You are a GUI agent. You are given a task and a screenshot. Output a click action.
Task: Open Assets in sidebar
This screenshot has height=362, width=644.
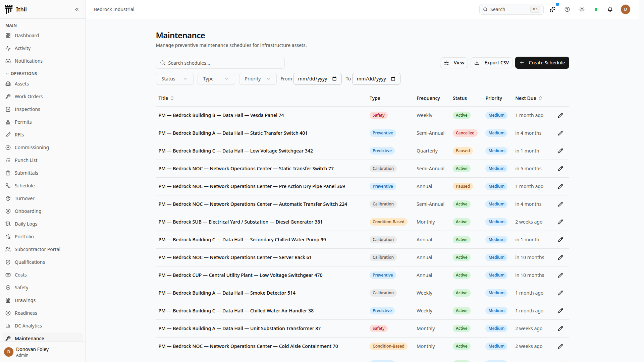click(43, 84)
